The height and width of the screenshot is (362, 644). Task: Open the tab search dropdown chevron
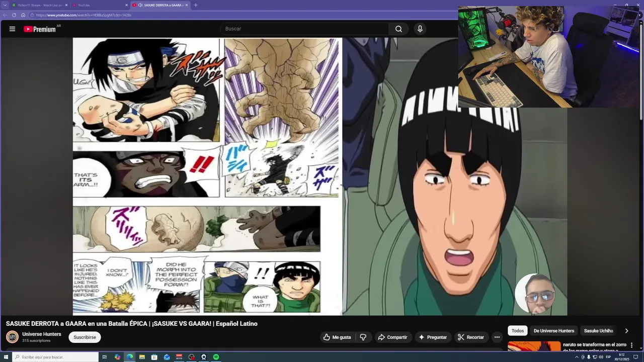click(x=5, y=5)
